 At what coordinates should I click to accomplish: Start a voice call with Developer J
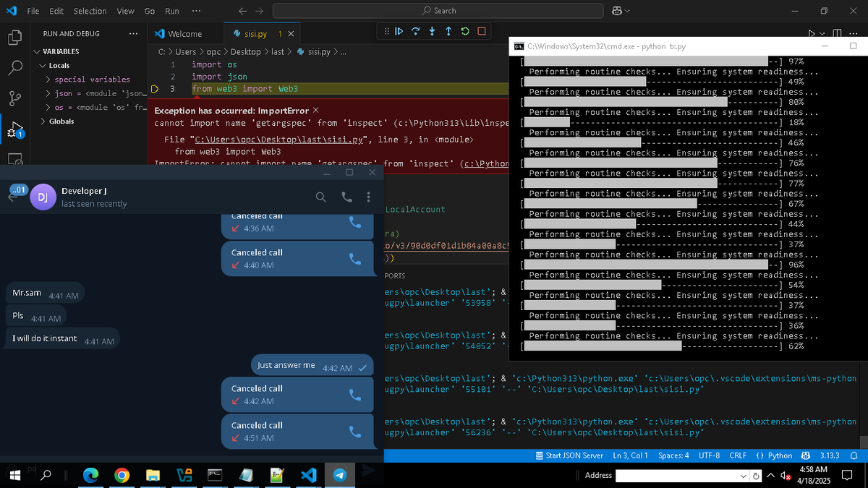pos(346,197)
